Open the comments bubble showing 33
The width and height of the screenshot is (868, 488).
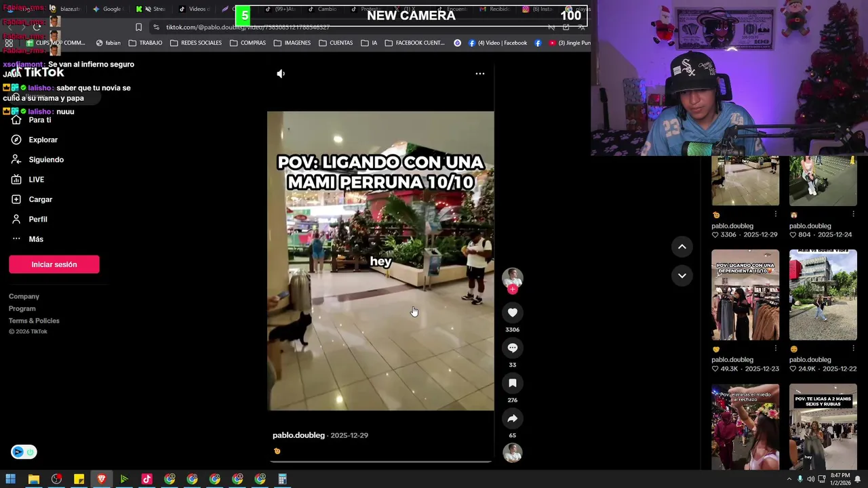coord(513,348)
